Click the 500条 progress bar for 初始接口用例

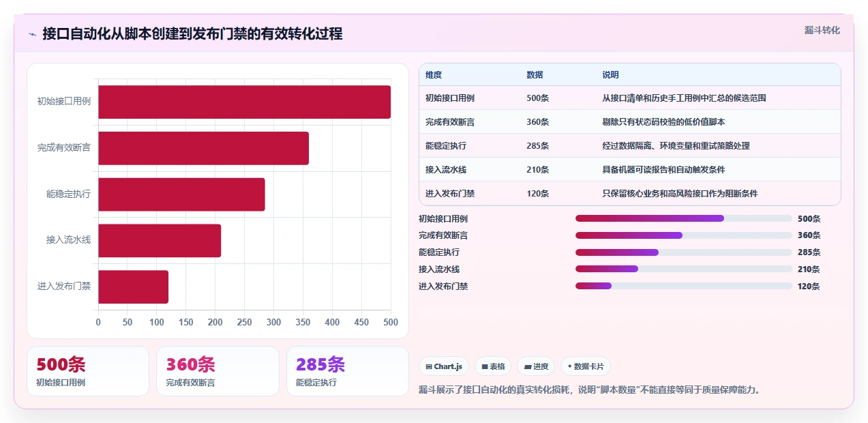pos(684,218)
